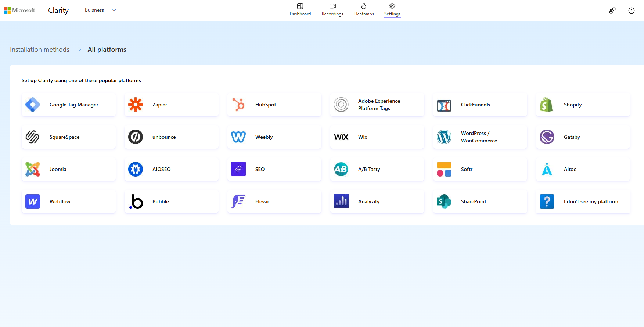Image resolution: width=644 pixels, height=327 pixels.
Task: Switch to the Dashboard tab
Action: coord(300,10)
